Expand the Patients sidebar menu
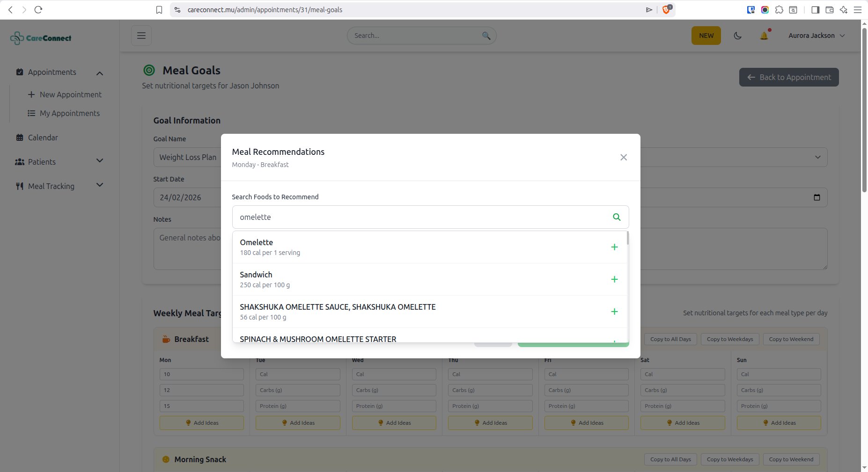868x472 pixels. 99,161
